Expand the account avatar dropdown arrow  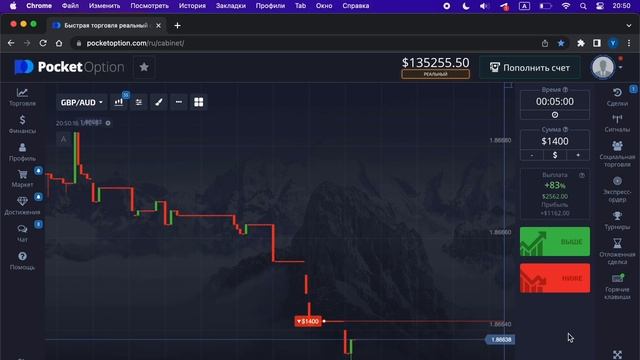point(620,68)
